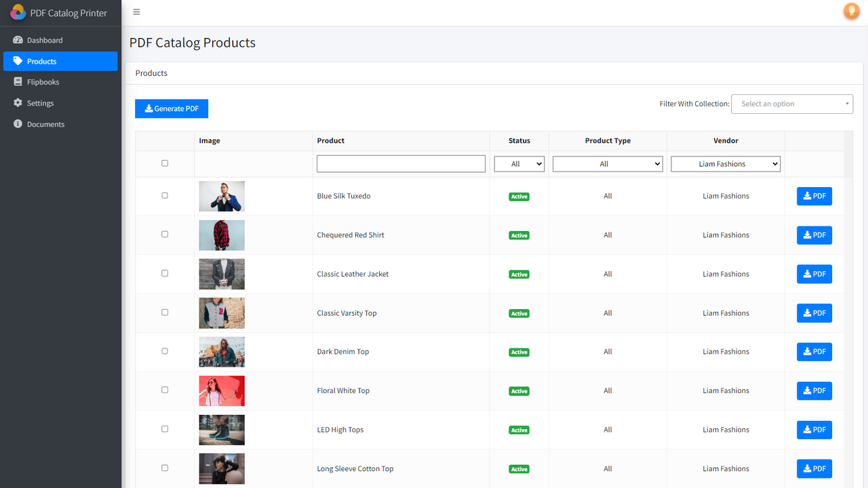Screen dimensions: 868x488
Task: Check the Classic Leather Jacket row checkbox
Action: pos(163,273)
